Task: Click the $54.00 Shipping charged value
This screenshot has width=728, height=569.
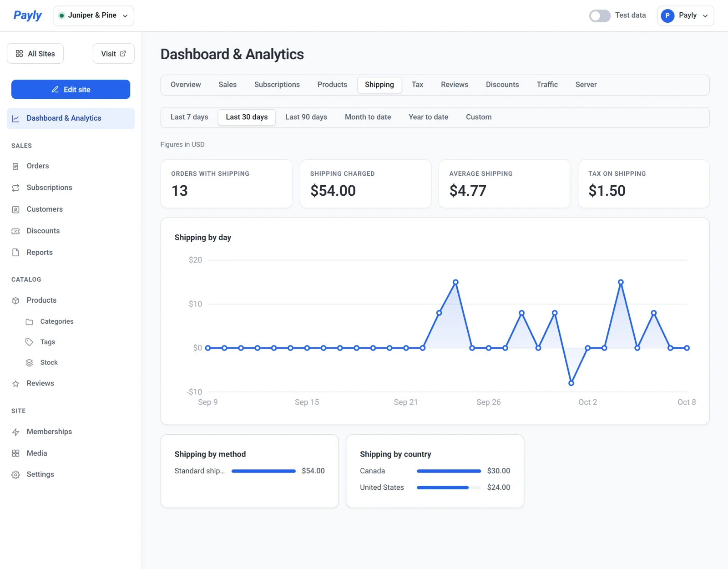Action: coord(333,191)
